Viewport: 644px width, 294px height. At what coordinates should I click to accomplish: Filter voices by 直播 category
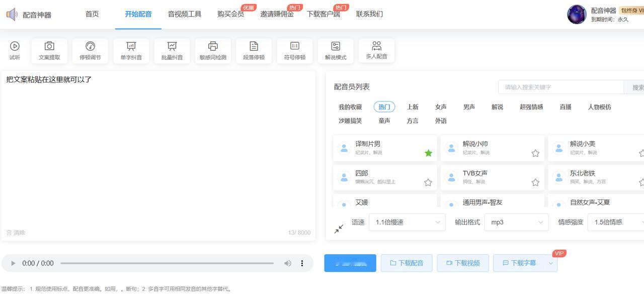pyautogui.click(x=566, y=107)
